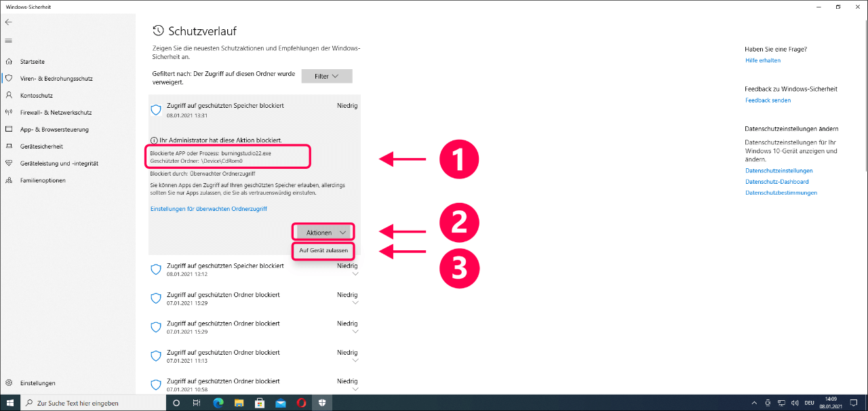The width and height of the screenshot is (868, 411).
Task: Click Windows Security taskbar icon
Action: coord(321,403)
